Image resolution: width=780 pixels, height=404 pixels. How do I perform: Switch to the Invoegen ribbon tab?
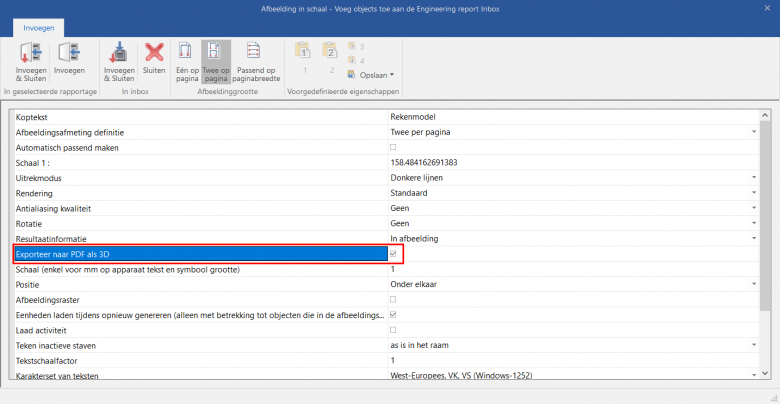[x=40, y=28]
